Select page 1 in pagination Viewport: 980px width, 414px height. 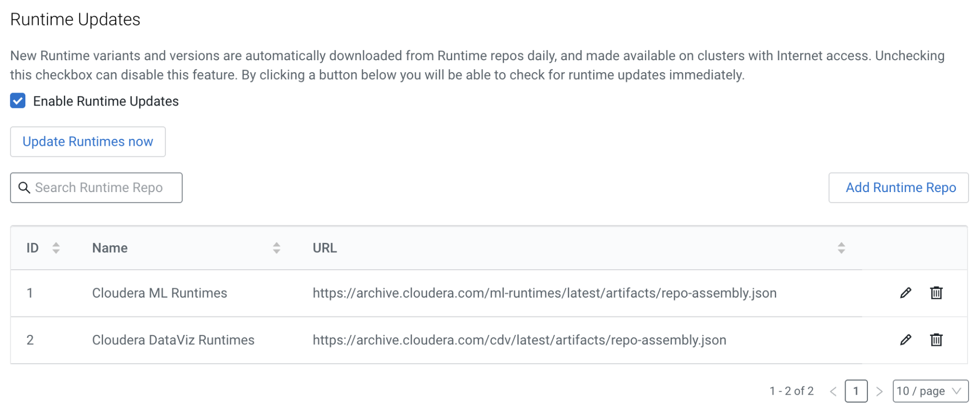pyautogui.click(x=856, y=391)
